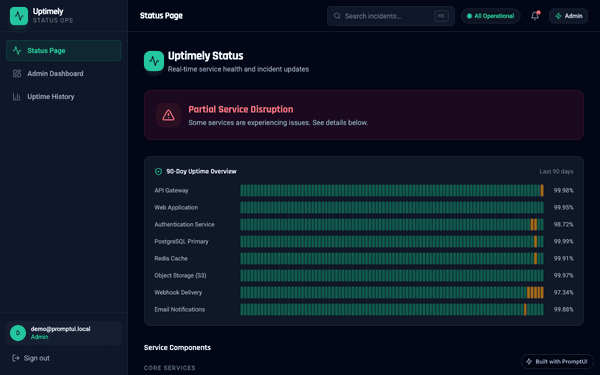The width and height of the screenshot is (600, 375).
Task: Click the All Operational status pill
Action: click(491, 16)
